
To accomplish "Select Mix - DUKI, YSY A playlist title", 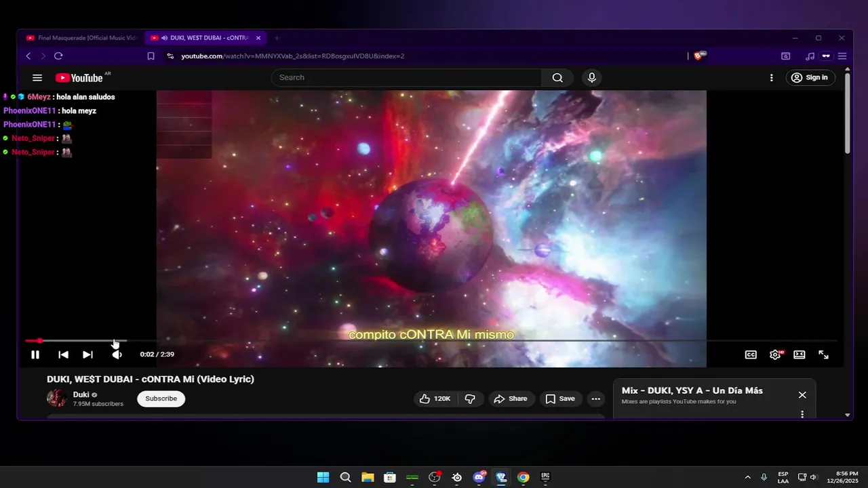I will 692,390.
